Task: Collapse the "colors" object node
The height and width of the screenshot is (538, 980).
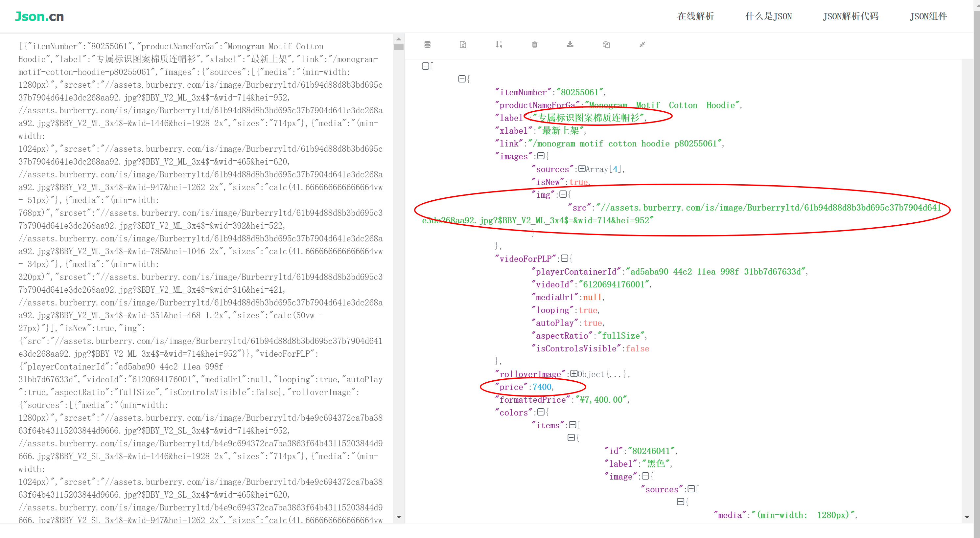Action: 540,412
